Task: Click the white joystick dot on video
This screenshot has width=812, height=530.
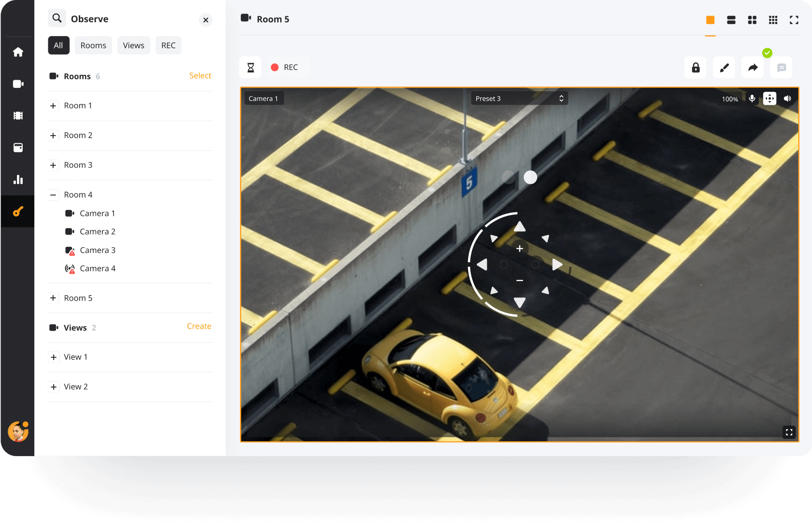Action: pos(530,178)
